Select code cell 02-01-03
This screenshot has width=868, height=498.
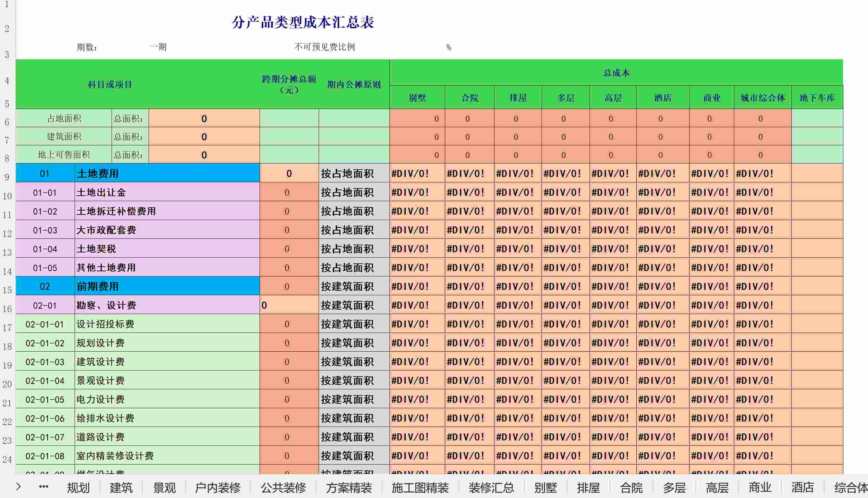pyautogui.click(x=45, y=361)
